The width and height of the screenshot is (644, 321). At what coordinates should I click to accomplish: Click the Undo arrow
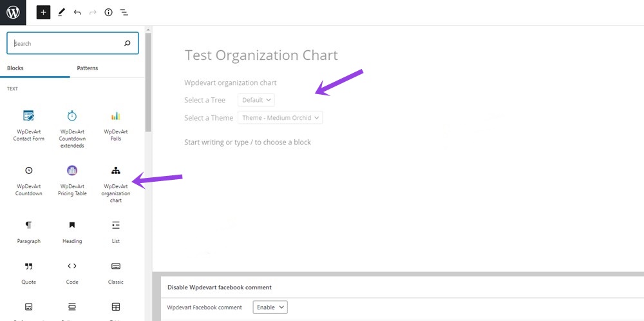coord(77,12)
